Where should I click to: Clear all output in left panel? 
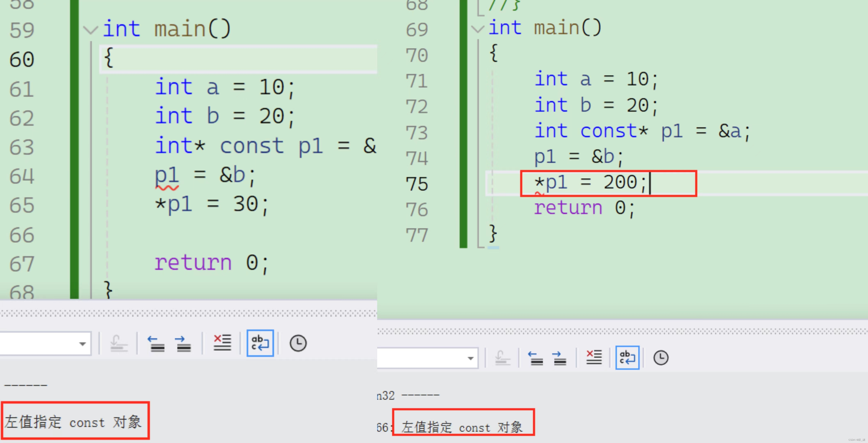point(222,343)
